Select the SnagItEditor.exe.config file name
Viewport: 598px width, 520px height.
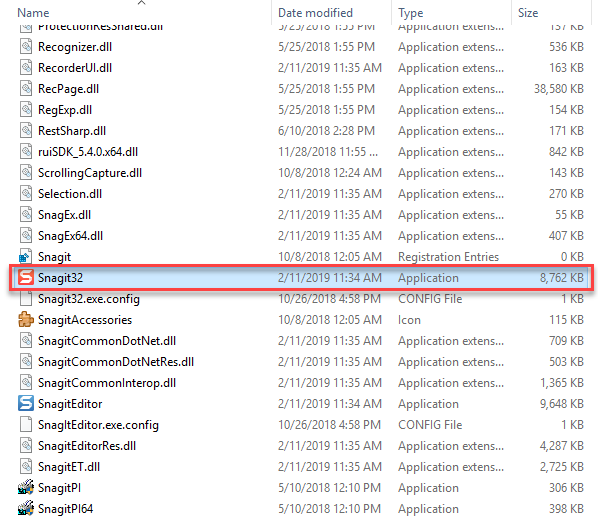click(98, 425)
